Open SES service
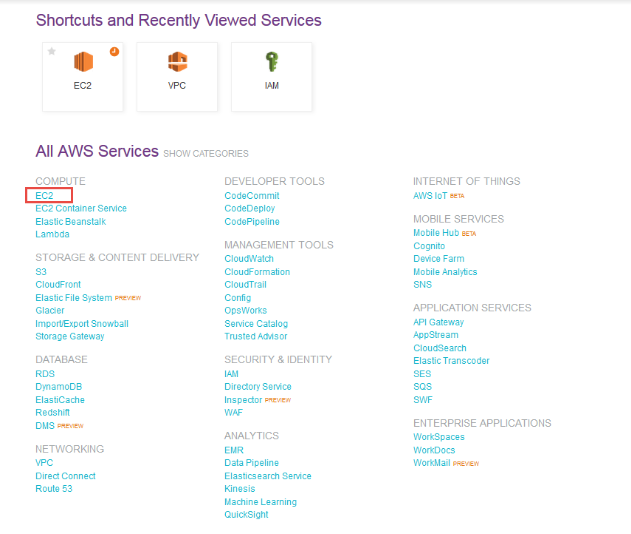Viewport: 631px width, 534px height. coord(422,374)
